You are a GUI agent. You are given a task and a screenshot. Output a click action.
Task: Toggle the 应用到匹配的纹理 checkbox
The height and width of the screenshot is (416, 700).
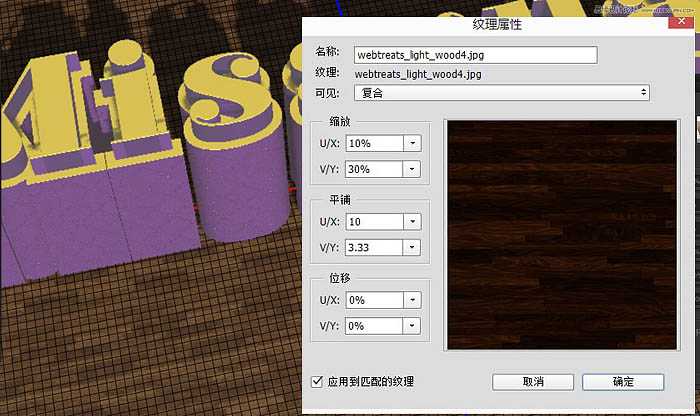click(x=317, y=382)
